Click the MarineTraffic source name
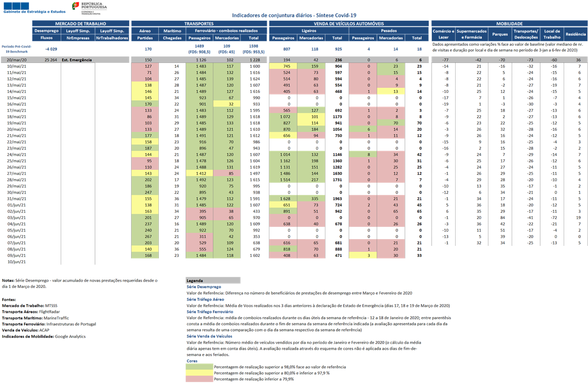 [56, 318]
